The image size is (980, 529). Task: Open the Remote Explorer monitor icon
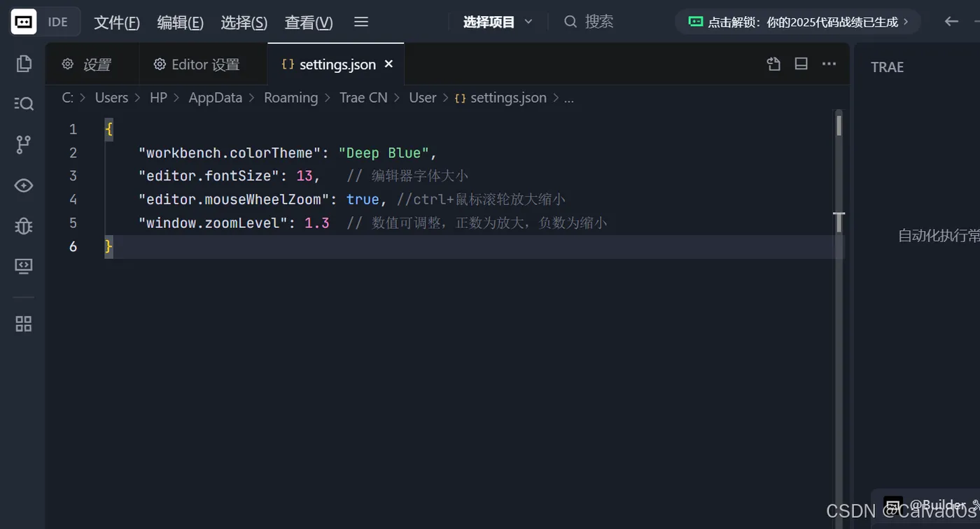(24, 266)
